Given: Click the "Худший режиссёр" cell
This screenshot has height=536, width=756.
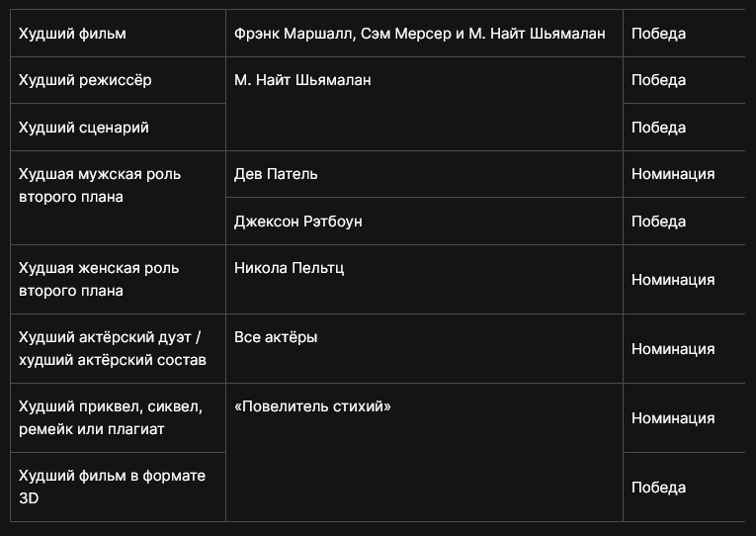Looking at the screenshot, I should click(x=85, y=80).
